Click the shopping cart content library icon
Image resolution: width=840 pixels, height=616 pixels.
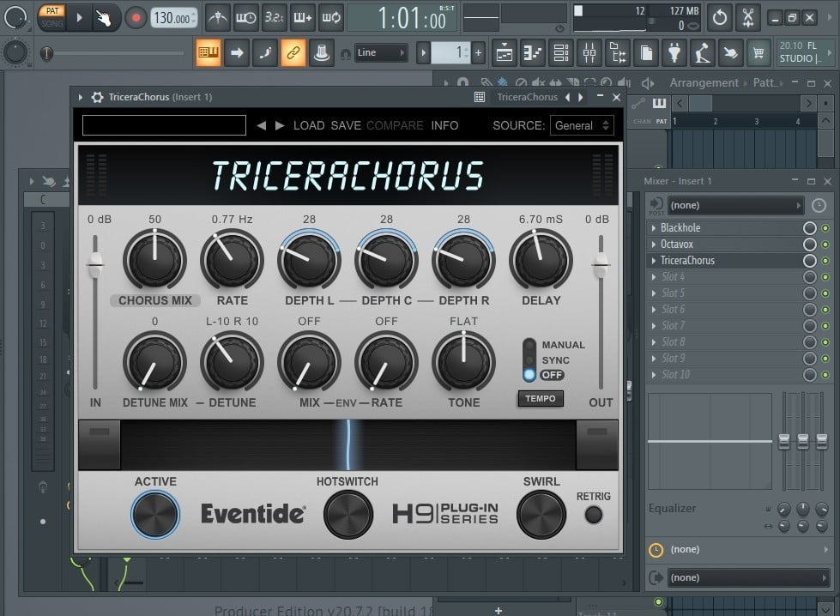(x=758, y=52)
